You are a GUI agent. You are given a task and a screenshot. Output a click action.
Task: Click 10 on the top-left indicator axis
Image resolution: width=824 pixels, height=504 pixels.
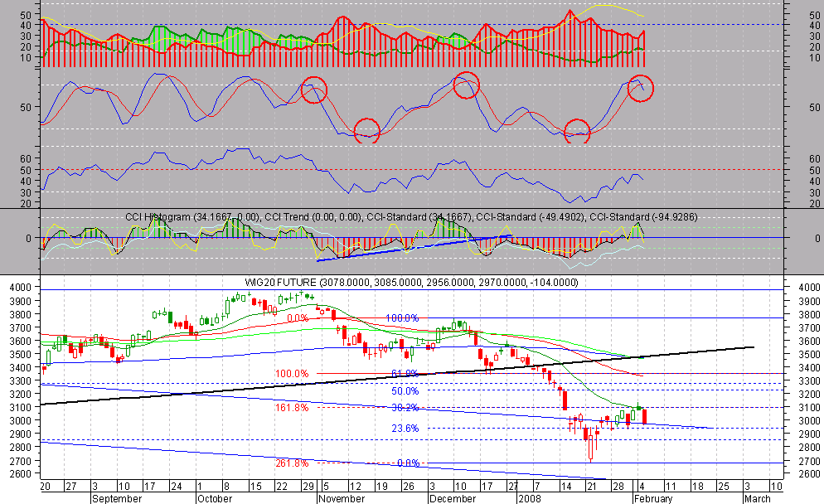(x=27, y=58)
